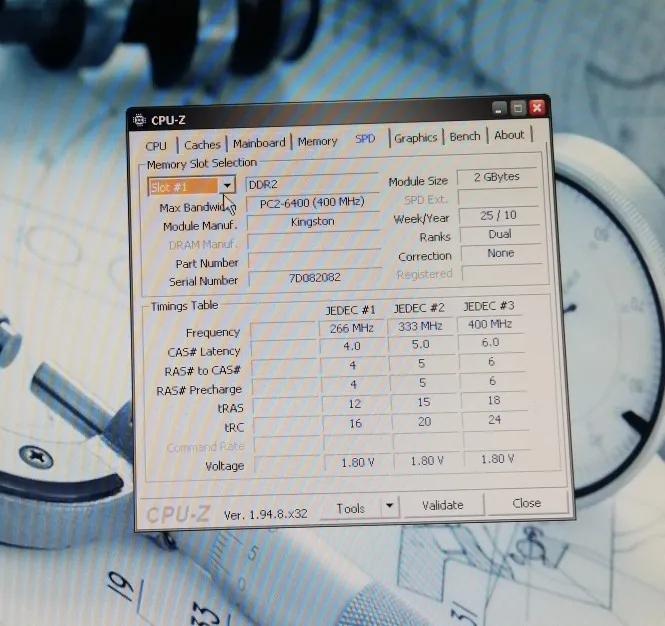Click the 333 MHz frequency cell

click(420, 326)
